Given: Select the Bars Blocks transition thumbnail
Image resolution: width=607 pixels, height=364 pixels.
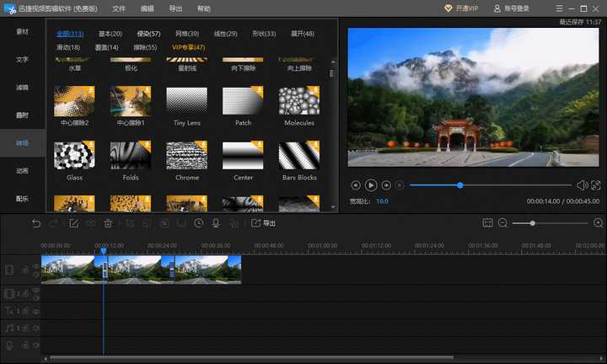Looking at the screenshot, I should 298,156.
